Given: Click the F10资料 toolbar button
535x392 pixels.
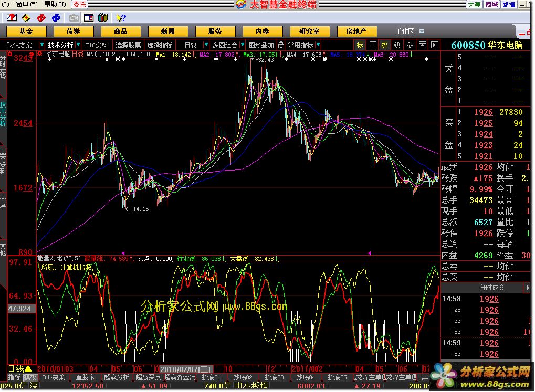Looking at the screenshot, I should coord(97,45).
